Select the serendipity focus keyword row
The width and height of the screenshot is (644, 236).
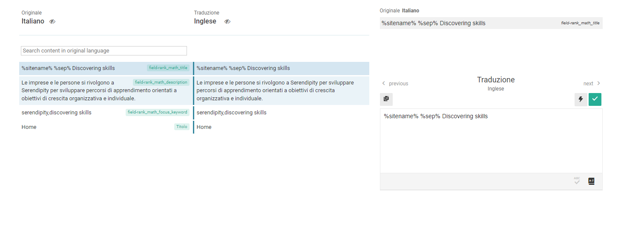194,113
